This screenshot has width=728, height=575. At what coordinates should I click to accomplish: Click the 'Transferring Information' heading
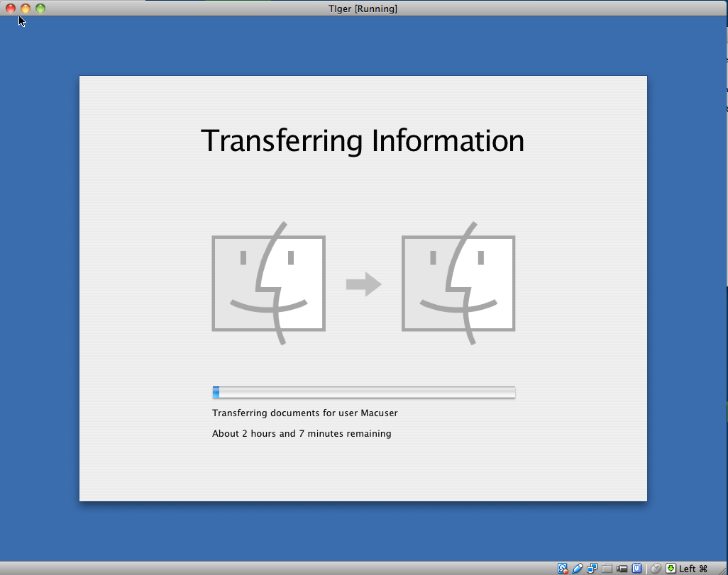(363, 140)
